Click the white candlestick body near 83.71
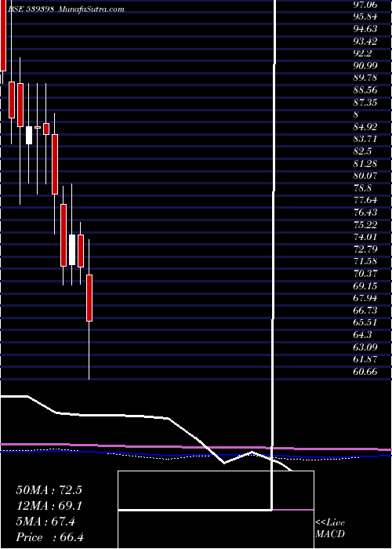 point(29,135)
